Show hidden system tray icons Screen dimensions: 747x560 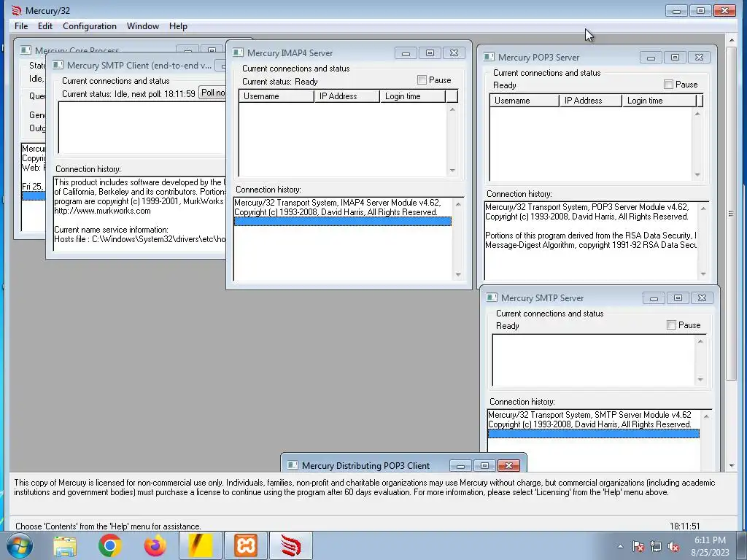620,546
